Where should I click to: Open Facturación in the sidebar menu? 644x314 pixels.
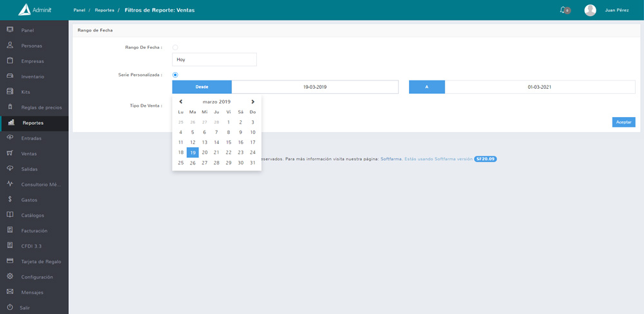[34, 230]
